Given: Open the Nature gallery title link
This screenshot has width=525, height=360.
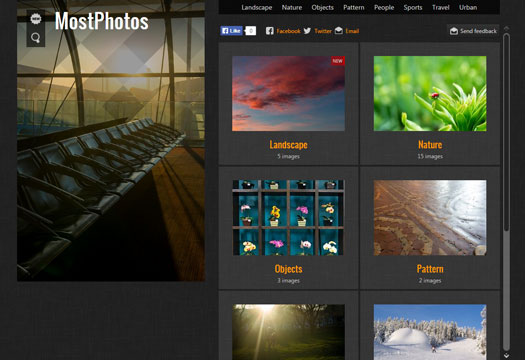Looking at the screenshot, I should (430, 145).
